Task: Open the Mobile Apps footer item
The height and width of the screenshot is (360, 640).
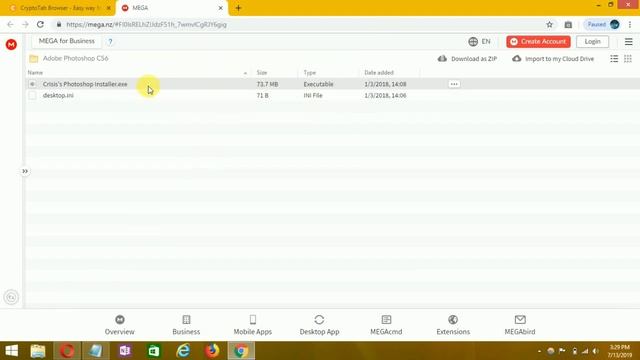Action: (253, 325)
